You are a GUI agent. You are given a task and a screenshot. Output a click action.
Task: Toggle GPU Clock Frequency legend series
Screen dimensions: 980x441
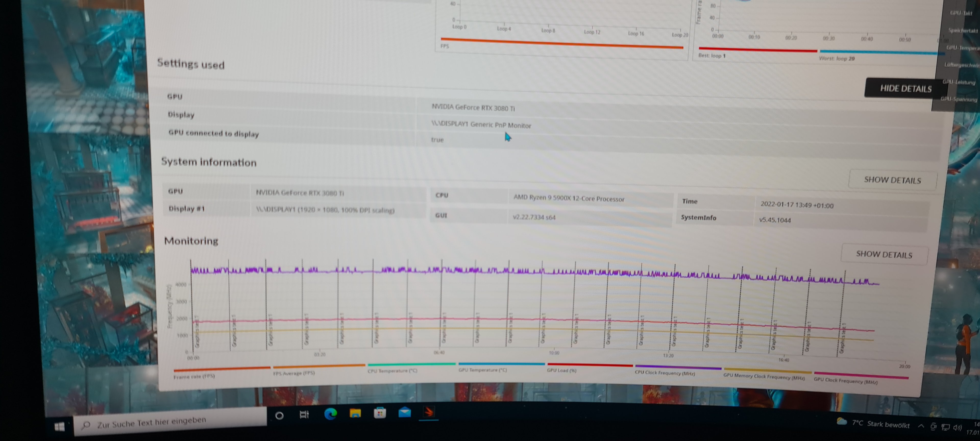(x=845, y=381)
